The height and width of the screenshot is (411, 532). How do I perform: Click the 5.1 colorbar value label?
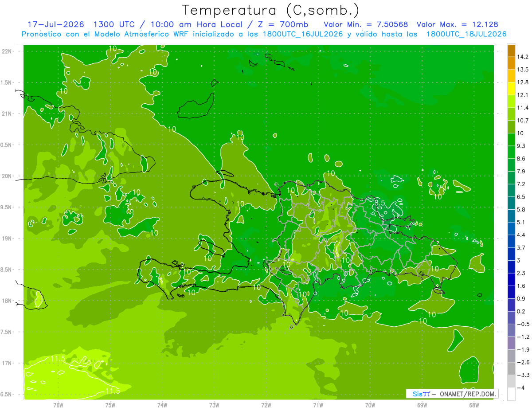point(521,222)
